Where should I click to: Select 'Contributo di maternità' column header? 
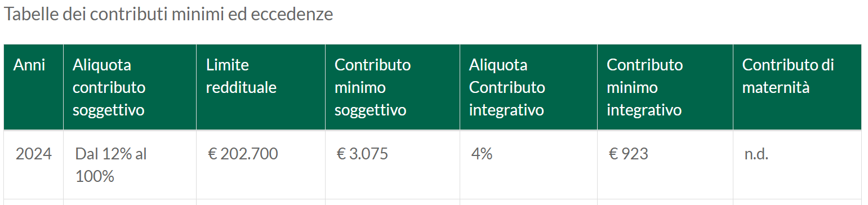tap(798, 87)
